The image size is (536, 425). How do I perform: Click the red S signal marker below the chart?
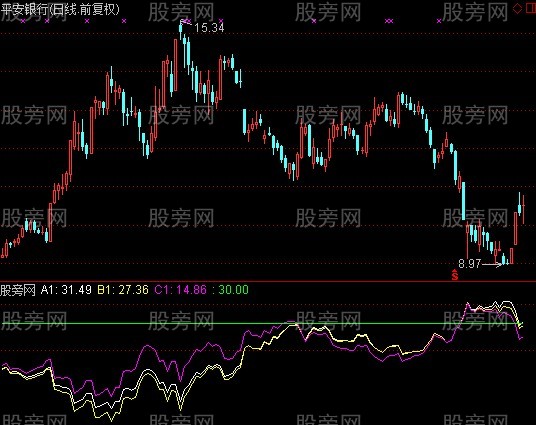455,275
